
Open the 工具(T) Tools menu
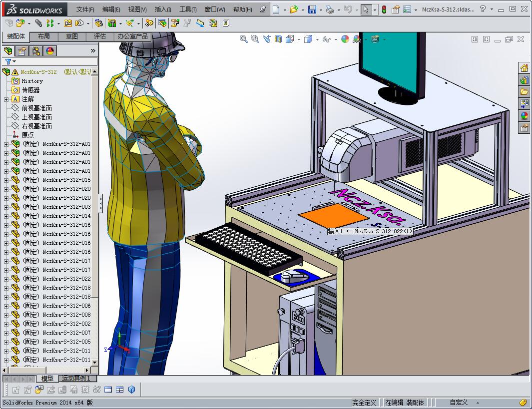188,9
